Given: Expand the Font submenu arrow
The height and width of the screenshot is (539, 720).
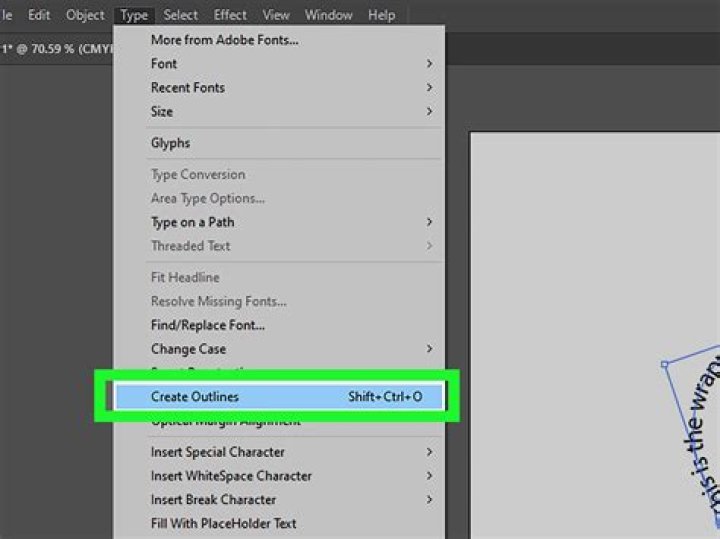Looking at the screenshot, I should tap(429, 64).
